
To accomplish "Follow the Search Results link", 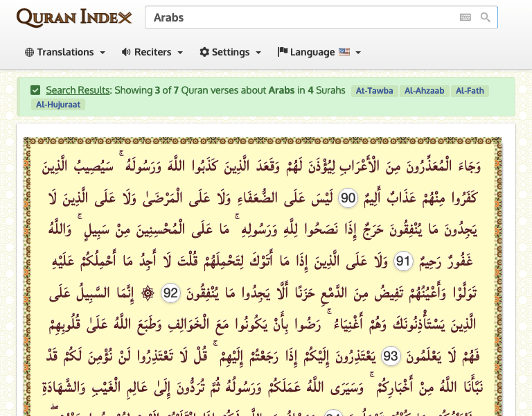I will click(x=78, y=90).
